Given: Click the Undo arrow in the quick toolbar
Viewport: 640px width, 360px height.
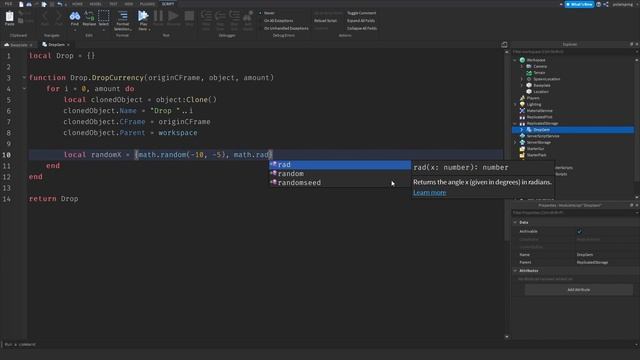Looking at the screenshot, I should click(60, 4).
